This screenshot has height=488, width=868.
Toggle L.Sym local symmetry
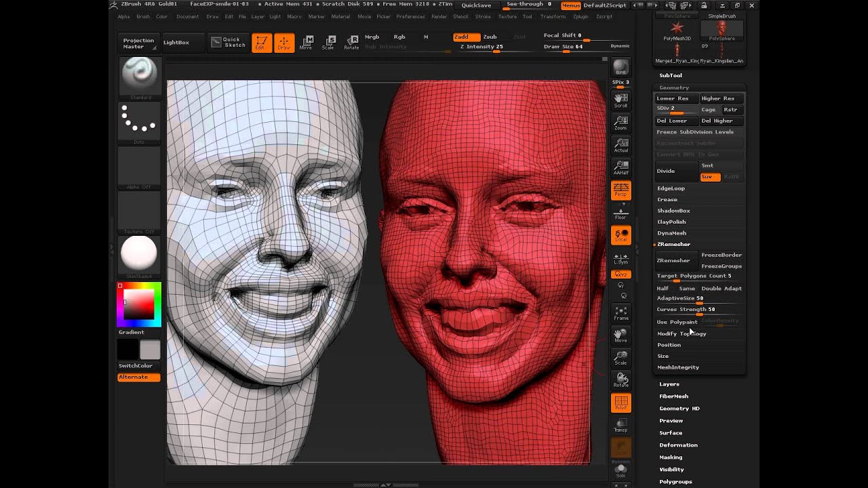620,259
